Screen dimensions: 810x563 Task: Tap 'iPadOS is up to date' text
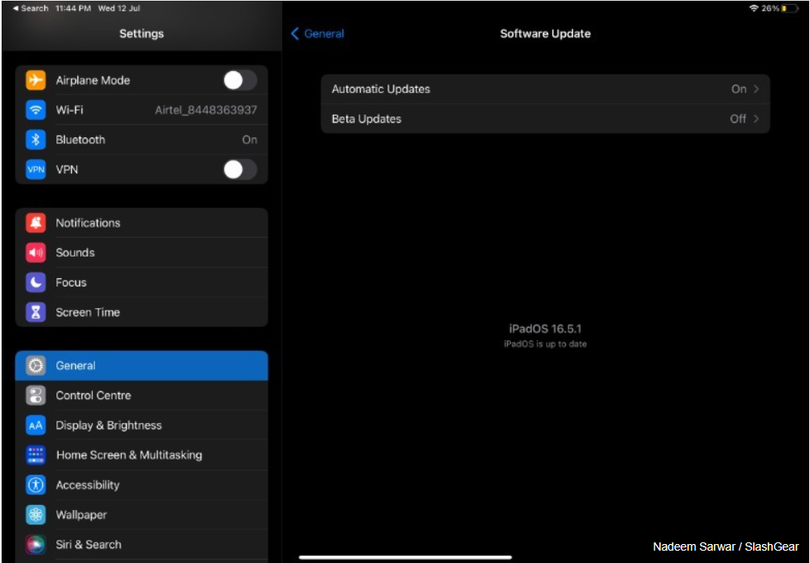[x=545, y=344]
